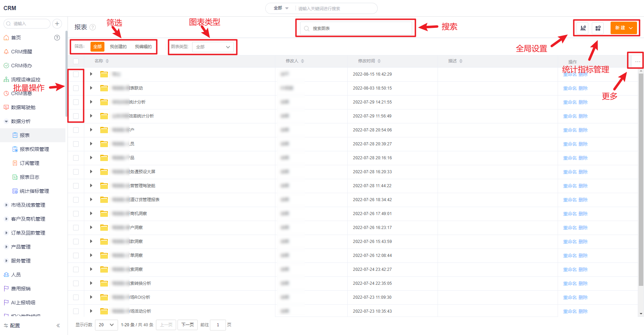Go to 下一页 next page
This screenshot has height=335, width=644.
[188, 325]
